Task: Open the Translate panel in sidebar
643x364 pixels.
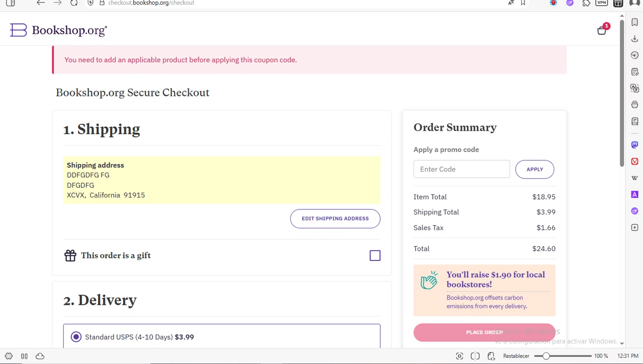Action: coord(635,88)
